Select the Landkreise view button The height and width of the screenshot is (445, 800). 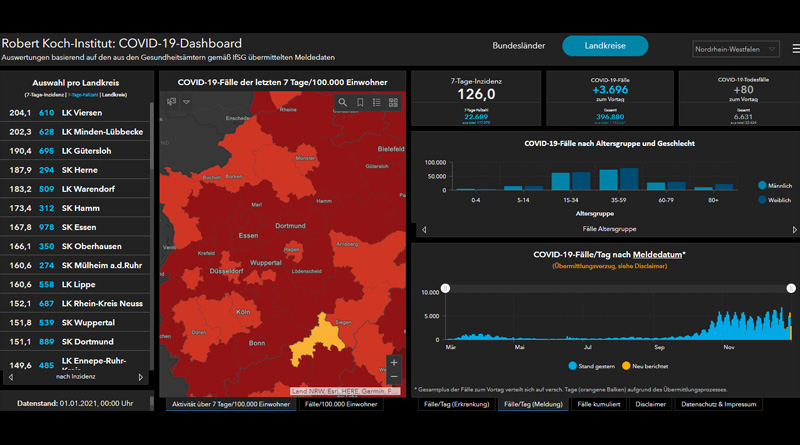pyautogui.click(x=605, y=45)
